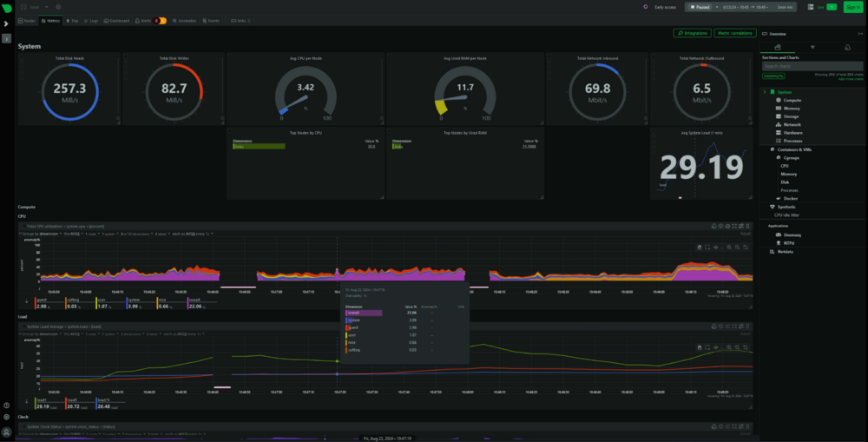Open CPU chart 9 of 10 dimensions dropdown
This screenshot has height=442, width=868.
pos(136,234)
